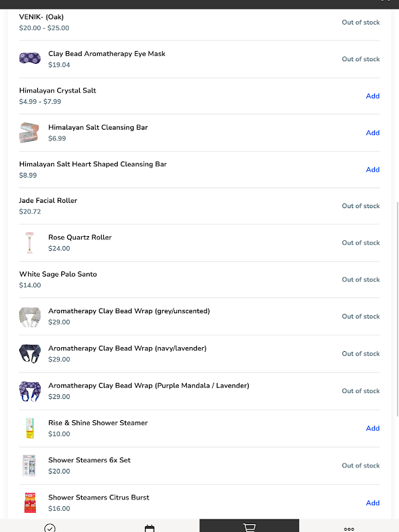
Task: Tap the checkmark icon in bottom bar
Action: click(x=50, y=528)
